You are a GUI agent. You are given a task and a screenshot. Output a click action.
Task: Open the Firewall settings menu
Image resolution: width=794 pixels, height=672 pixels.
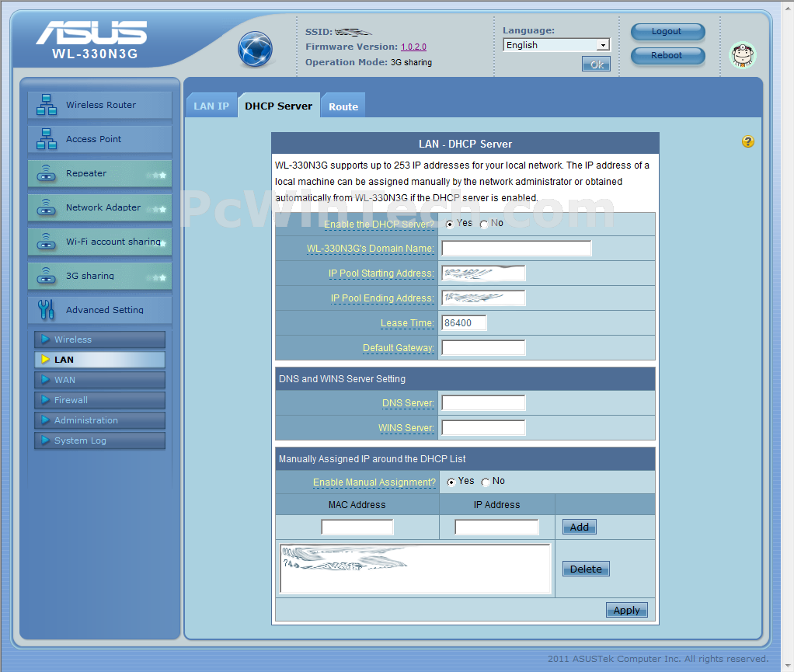point(99,400)
